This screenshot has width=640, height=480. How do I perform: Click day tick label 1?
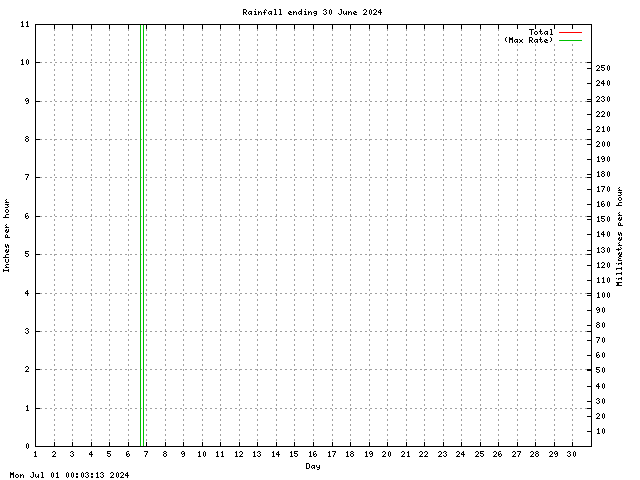36,454
